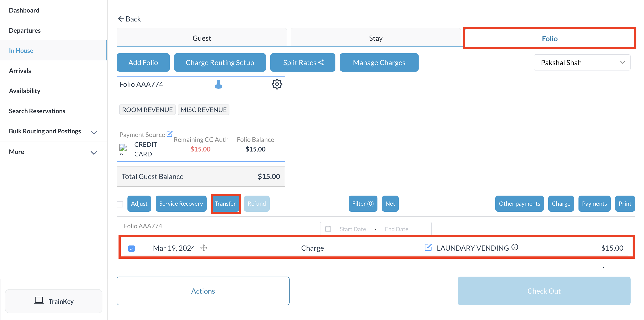Edit the LAUNDARY VENDING charge icon

click(428, 247)
